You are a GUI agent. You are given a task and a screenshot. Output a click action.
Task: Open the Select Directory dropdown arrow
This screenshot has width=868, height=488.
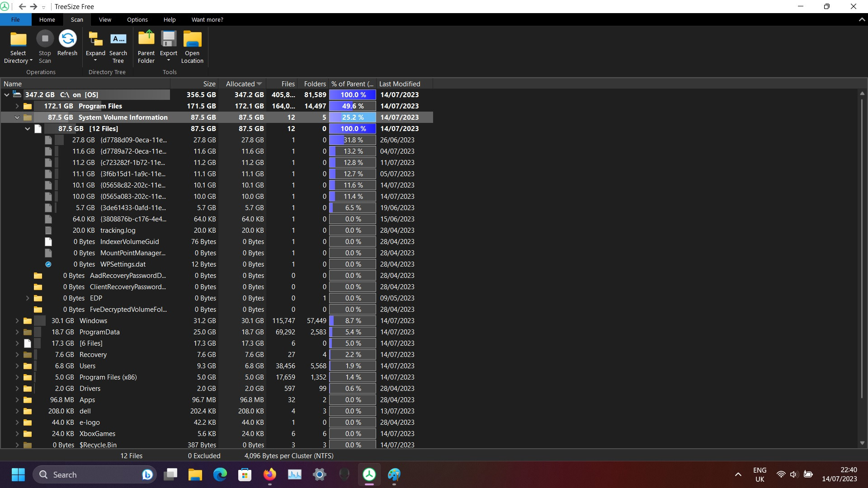pos(31,61)
